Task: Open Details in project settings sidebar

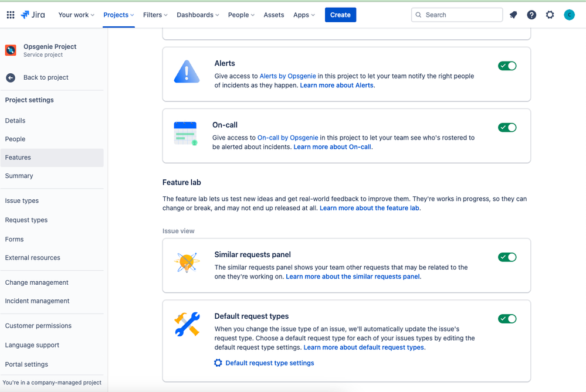Action: [52, 121]
